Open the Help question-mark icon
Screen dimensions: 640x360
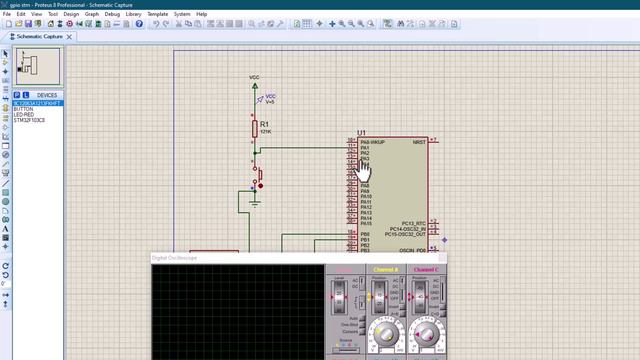click(x=139, y=24)
